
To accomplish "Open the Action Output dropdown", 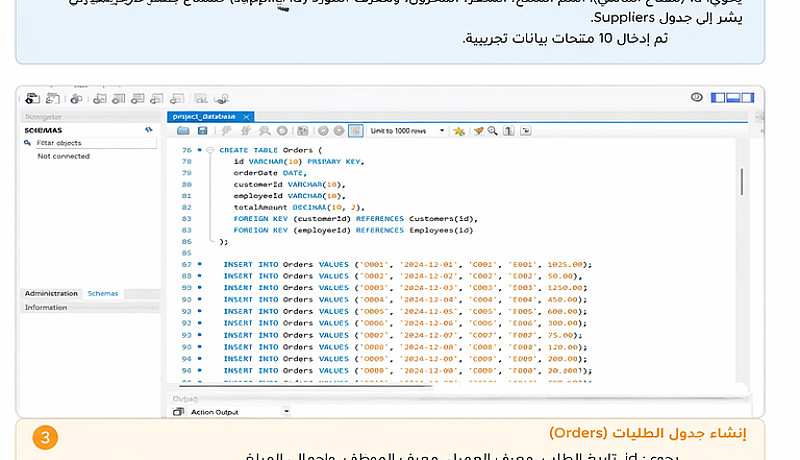I will coord(286,412).
